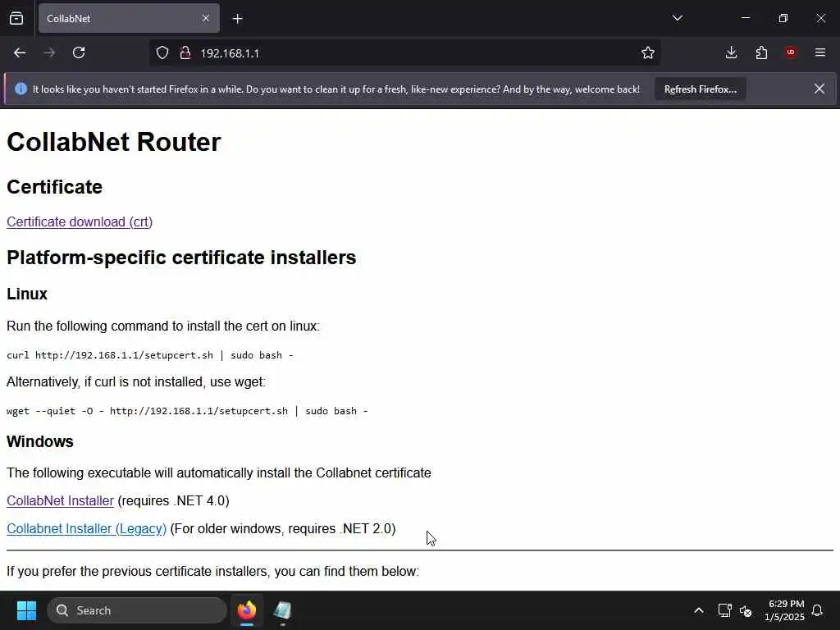Open the Collabnet Installer (Legacy) link
Viewport: 840px width, 630px height.
tap(86, 528)
